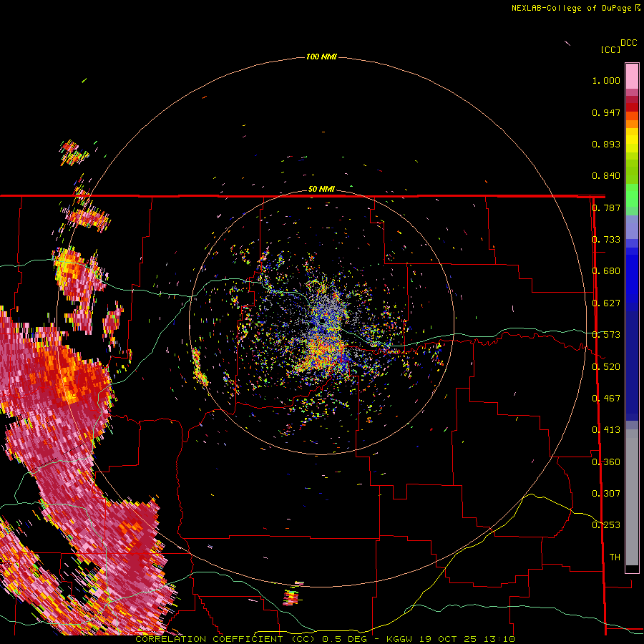The width and height of the screenshot is (644, 644).
Task: Click the 0.627 scale value
Action: 606,303
